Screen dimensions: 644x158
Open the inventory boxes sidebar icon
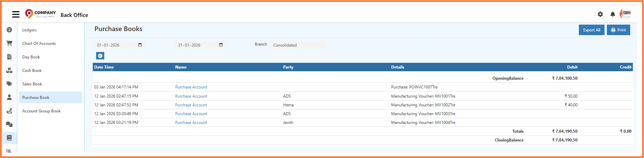coord(9,70)
